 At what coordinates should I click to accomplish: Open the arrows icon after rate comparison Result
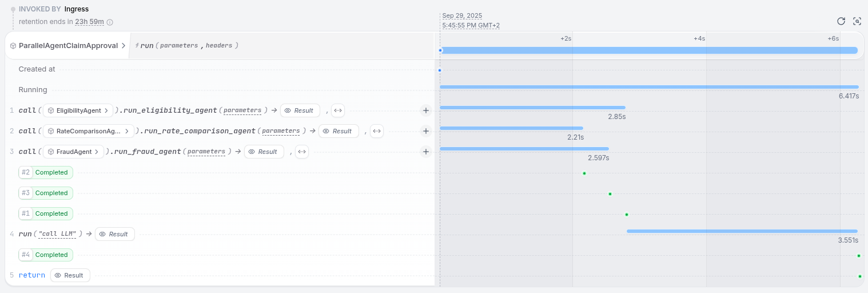(x=377, y=131)
